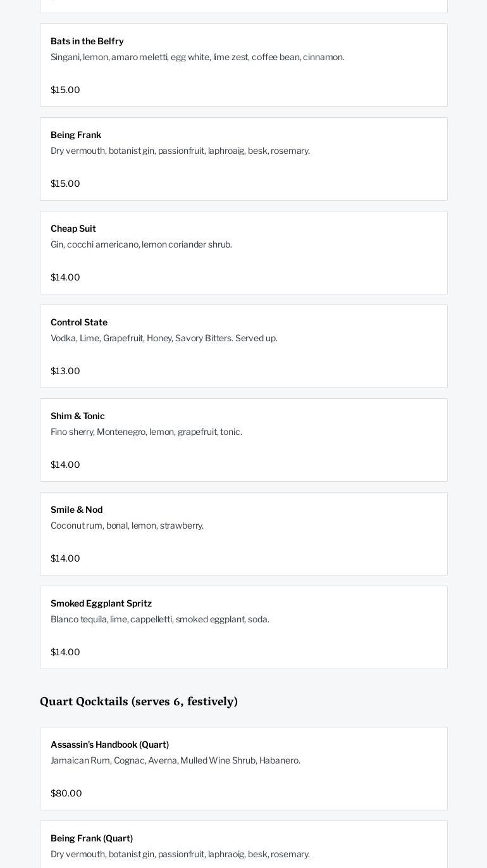
Task: Select the Smile & Nod drink title
Action: [77, 510]
